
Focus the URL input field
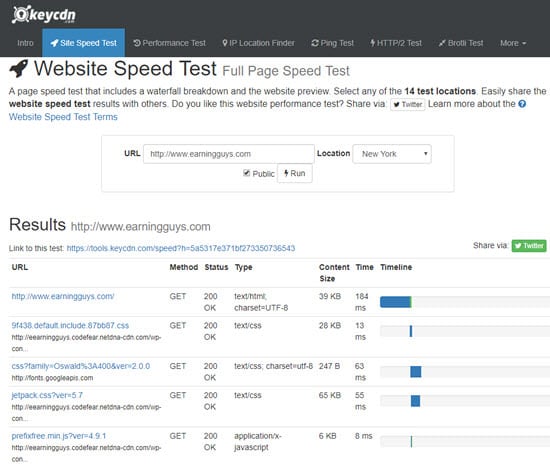[x=229, y=154]
